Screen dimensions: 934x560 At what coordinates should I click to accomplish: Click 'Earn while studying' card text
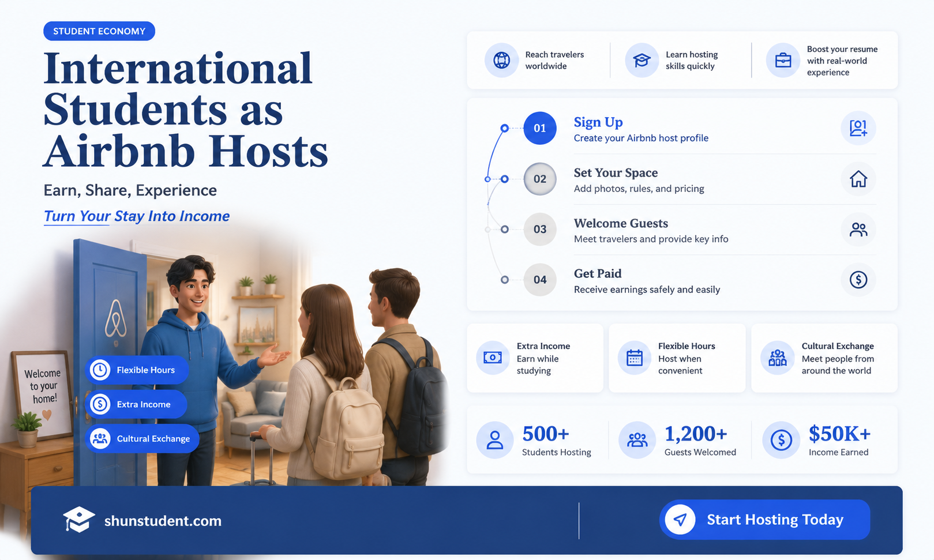pyautogui.click(x=538, y=364)
